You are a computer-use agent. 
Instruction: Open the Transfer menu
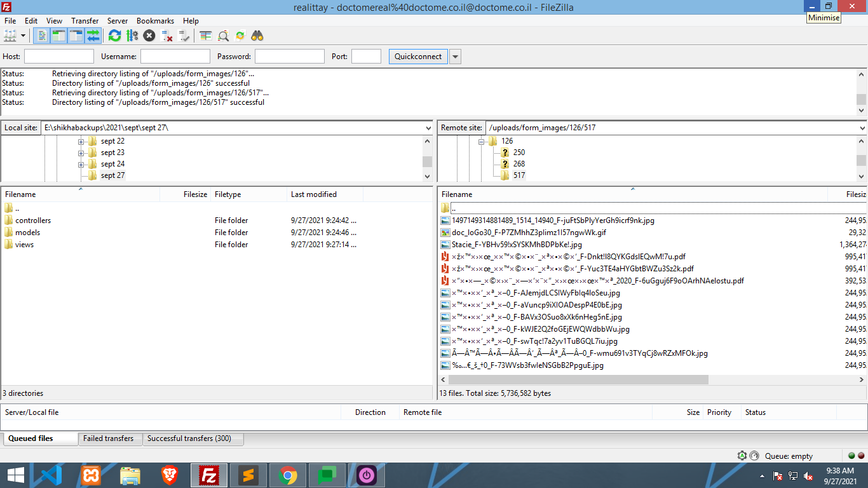click(x=85, y=21)
